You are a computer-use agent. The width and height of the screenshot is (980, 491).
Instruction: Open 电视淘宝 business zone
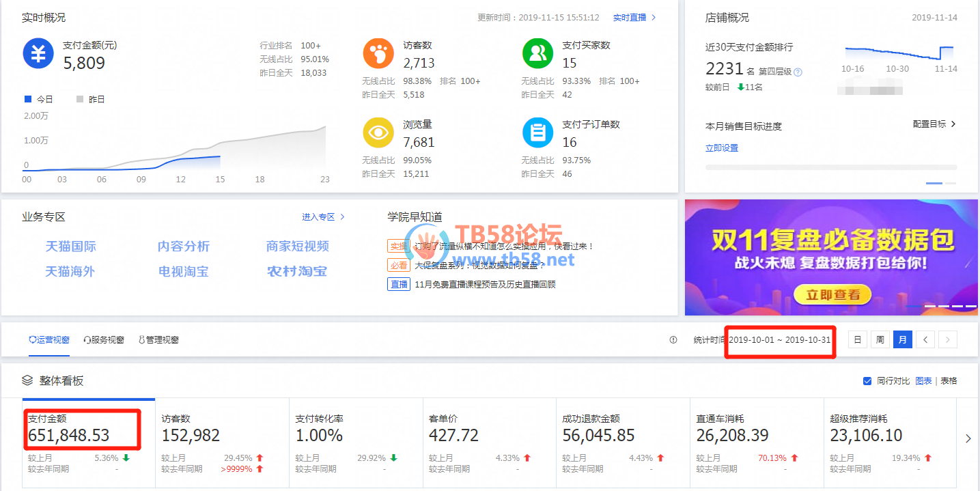(x=184, y=271)
